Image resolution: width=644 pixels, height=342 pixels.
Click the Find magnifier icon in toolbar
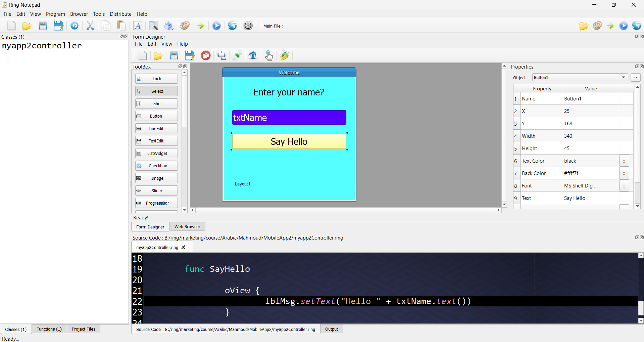153,26
